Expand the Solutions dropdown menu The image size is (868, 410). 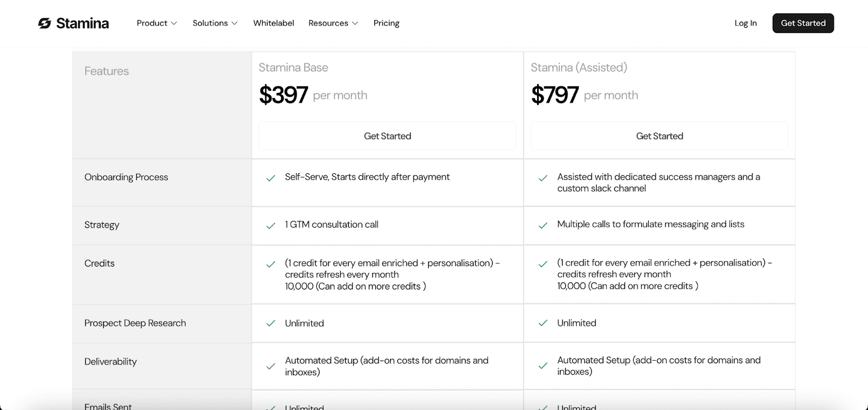[x=215, y=23]
